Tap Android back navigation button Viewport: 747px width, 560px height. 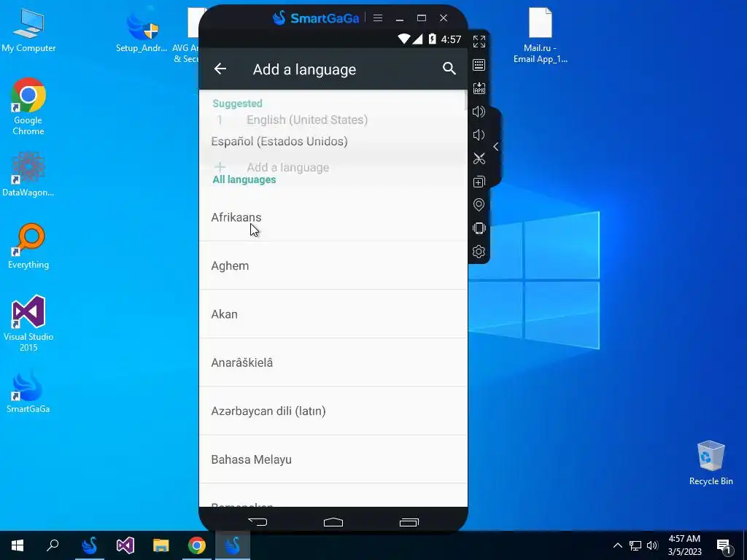(258, 522)
